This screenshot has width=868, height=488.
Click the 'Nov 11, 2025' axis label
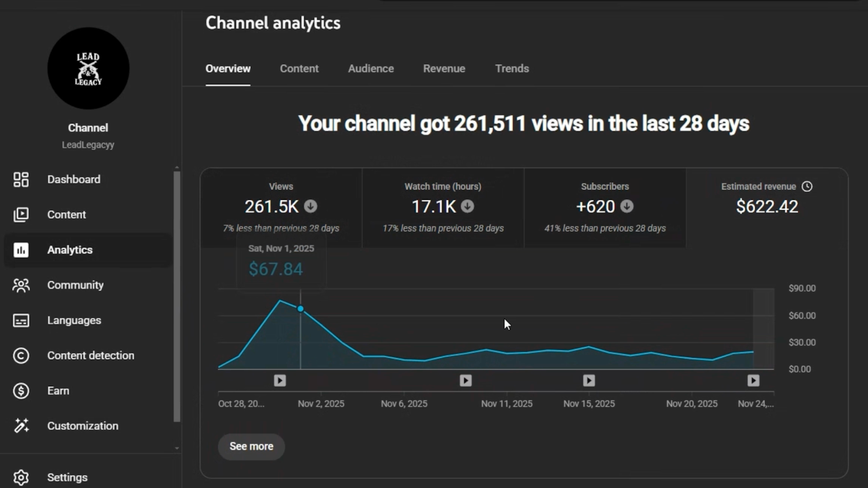(507, 404)
